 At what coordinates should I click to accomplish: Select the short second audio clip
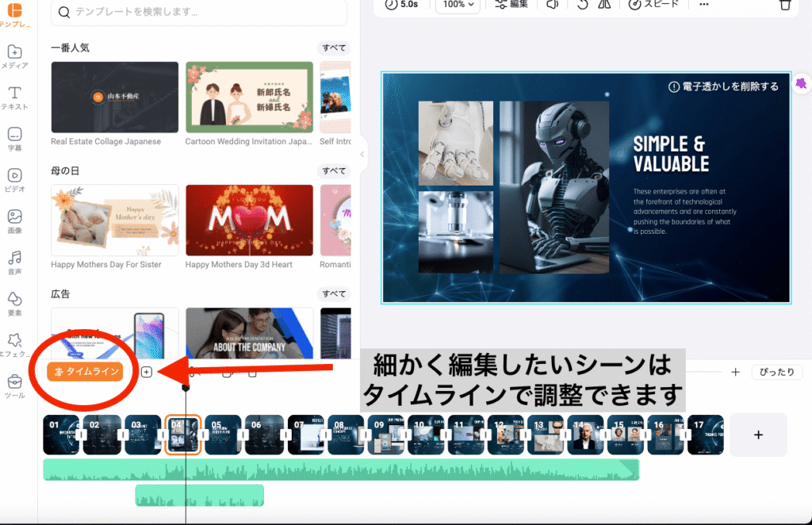[x=199, y=496]
